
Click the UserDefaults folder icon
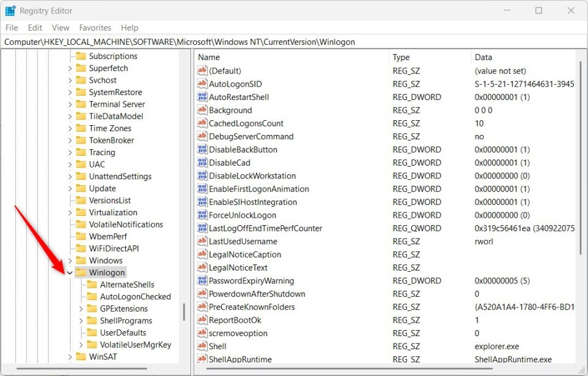92,332
